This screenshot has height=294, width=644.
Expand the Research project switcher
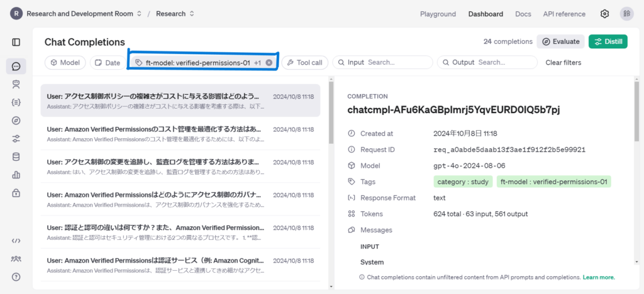click(175, 14)
